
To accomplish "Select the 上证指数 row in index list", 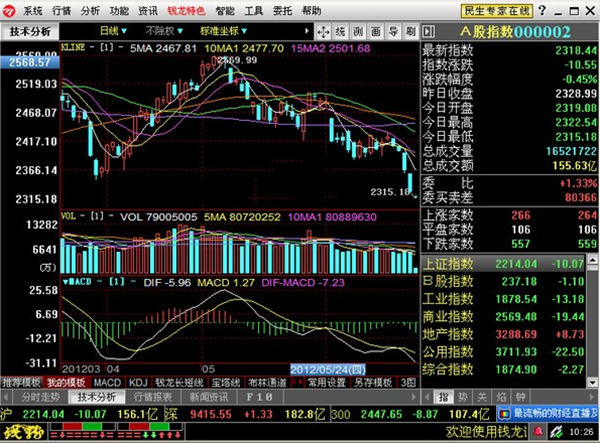I will click(x=504, y=264).
